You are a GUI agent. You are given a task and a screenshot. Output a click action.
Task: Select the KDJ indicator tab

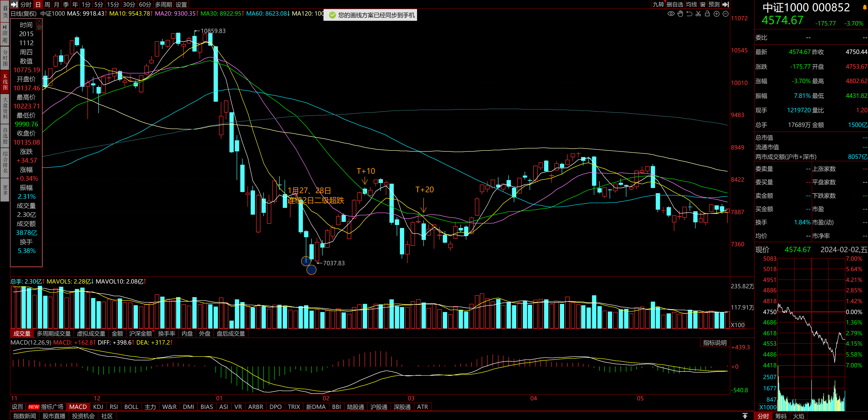tap(98, 407)
